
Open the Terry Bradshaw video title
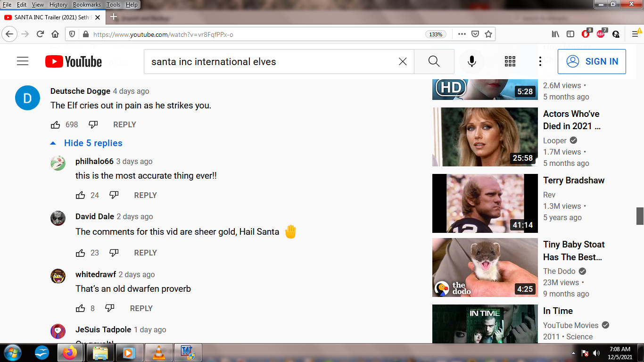(x=574, y=180)
